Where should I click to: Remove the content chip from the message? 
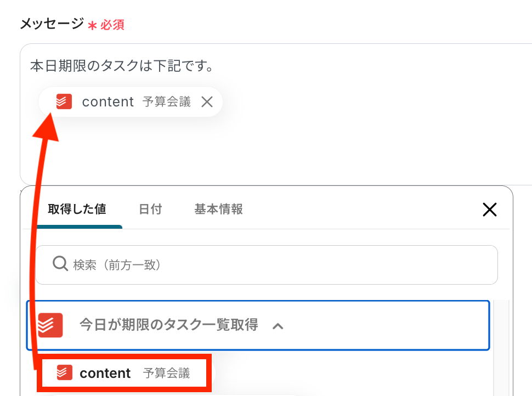click(207, 101)
